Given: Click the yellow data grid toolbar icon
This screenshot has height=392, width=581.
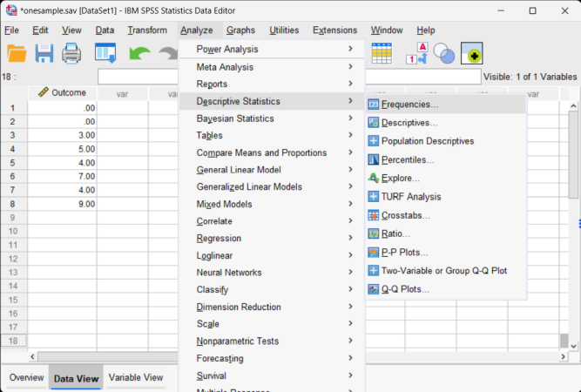Looking at the screenshot, I should [x=382, y=53].
